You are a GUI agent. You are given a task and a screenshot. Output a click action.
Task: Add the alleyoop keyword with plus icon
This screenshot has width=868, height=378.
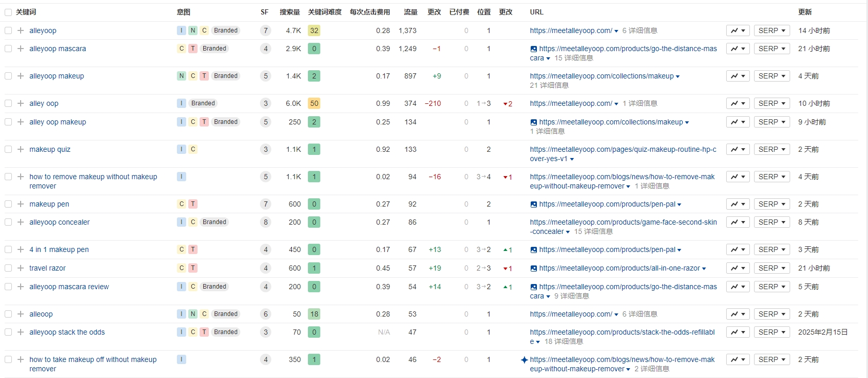pyautogui.click(x=21, y=30)
